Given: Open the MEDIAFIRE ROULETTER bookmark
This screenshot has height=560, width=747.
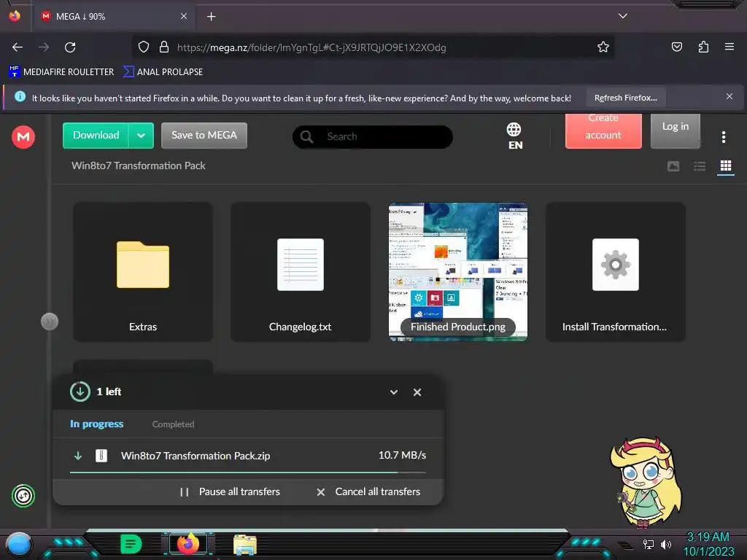Looking at the screenshot, I should click(61, 72).
